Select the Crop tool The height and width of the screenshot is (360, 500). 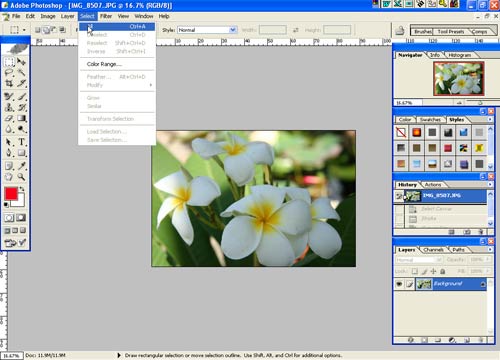click(9, 83)
